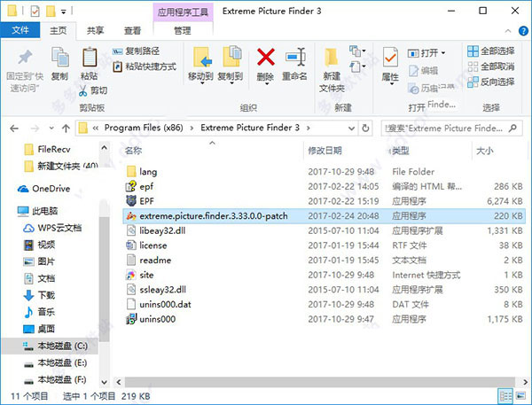The height and width of the screenshot is (405, 532).
Task: Select the unins000 application file
Action: pyautogui.click(x=324, y=319)
